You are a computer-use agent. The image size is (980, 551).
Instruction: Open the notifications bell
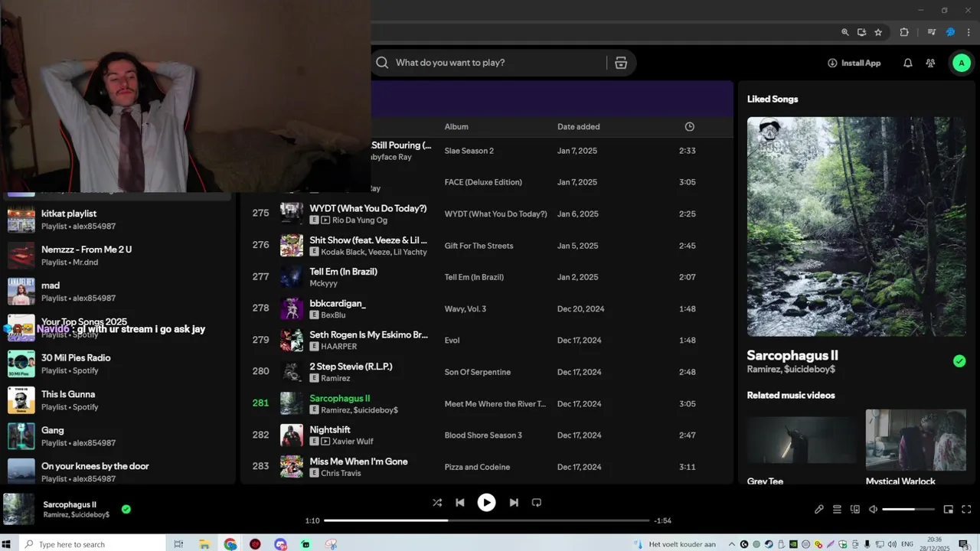pyautogui.click(x=908, y=63)
